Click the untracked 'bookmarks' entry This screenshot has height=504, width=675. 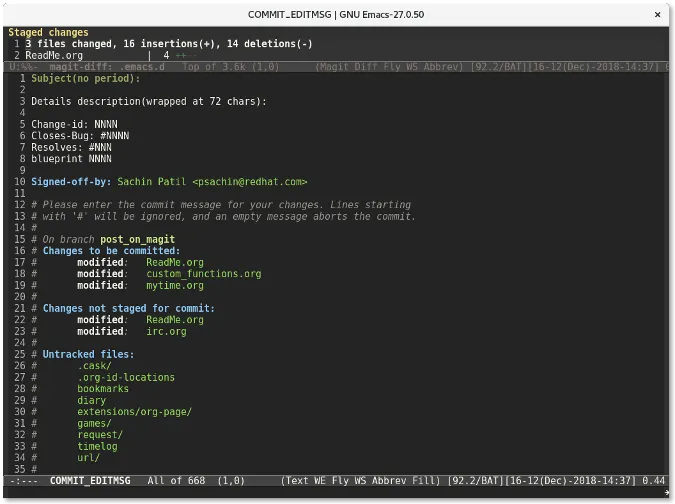click(x=103, y=389)
